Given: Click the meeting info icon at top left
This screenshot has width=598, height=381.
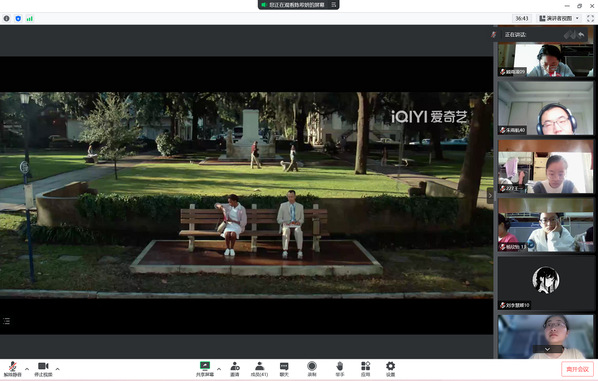Looking at the screenshot, I should click(x=6, y=18).
